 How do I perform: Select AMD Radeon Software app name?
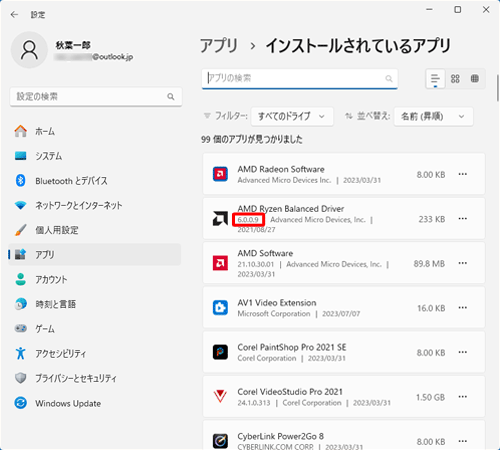(x=281, y=169)
